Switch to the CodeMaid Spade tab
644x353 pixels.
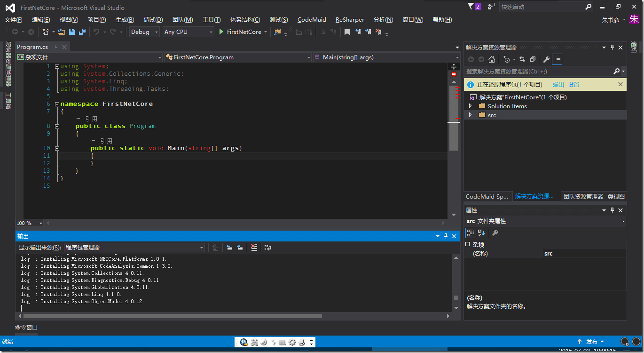(487, 196)
